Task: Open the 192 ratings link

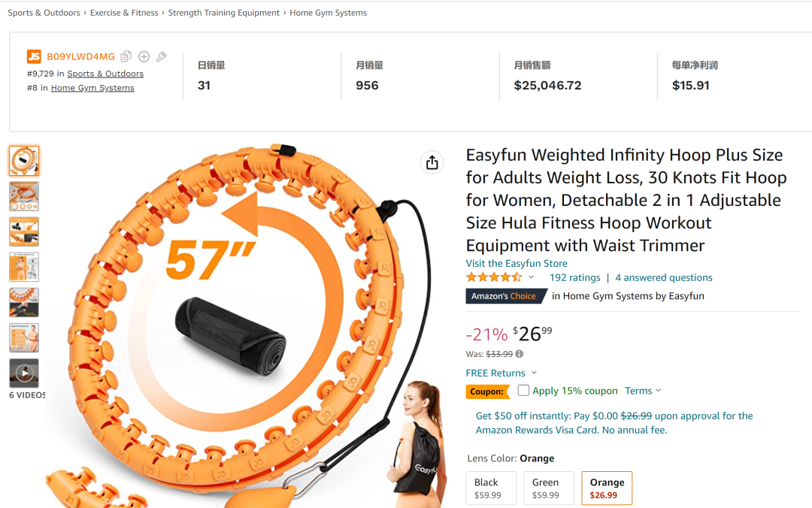Action: [574, 277]
